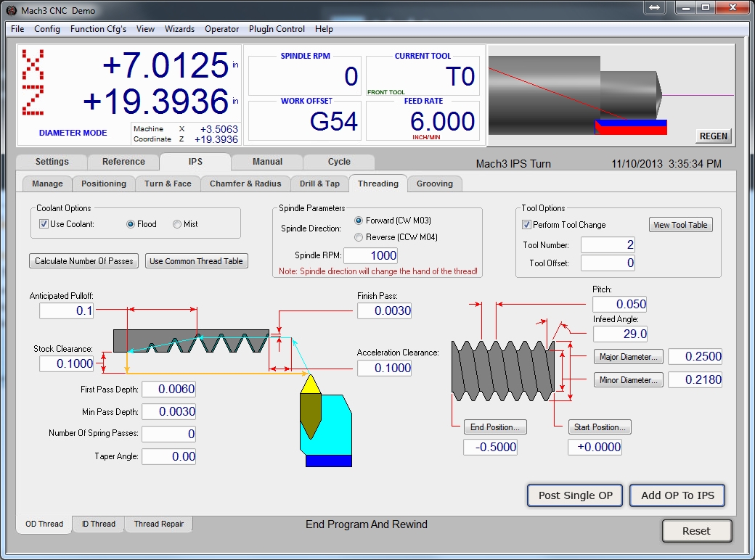Switch to the IPS tab
The height and width of the screenshot is (560, 755).
[195, 162]
